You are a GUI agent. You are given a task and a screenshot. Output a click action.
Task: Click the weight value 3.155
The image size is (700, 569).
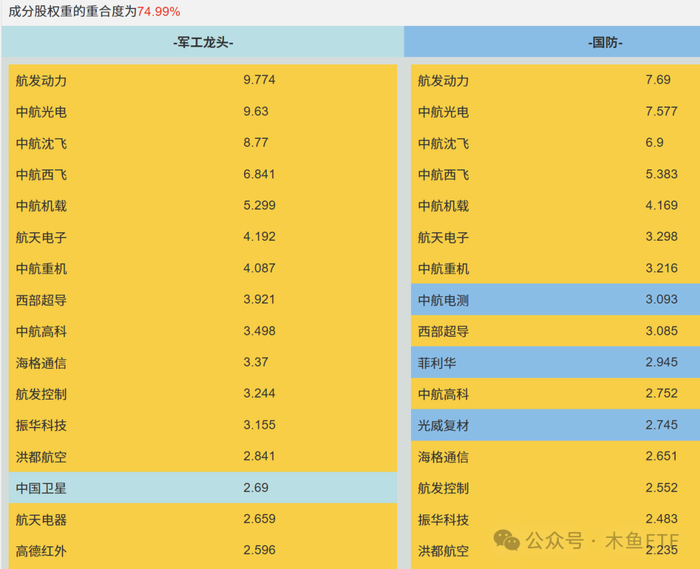tap(259, 424)
